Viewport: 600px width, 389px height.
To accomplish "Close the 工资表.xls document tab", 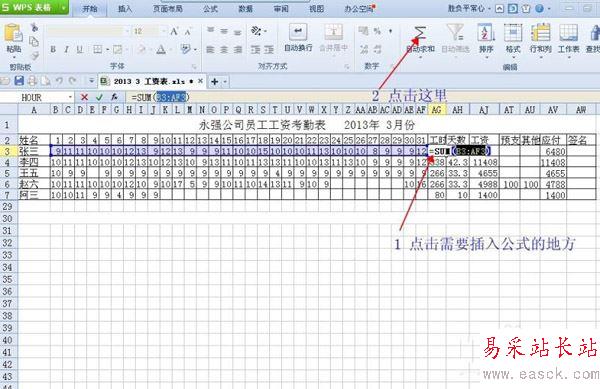I will pyautogui.click(x=200, y=81).
